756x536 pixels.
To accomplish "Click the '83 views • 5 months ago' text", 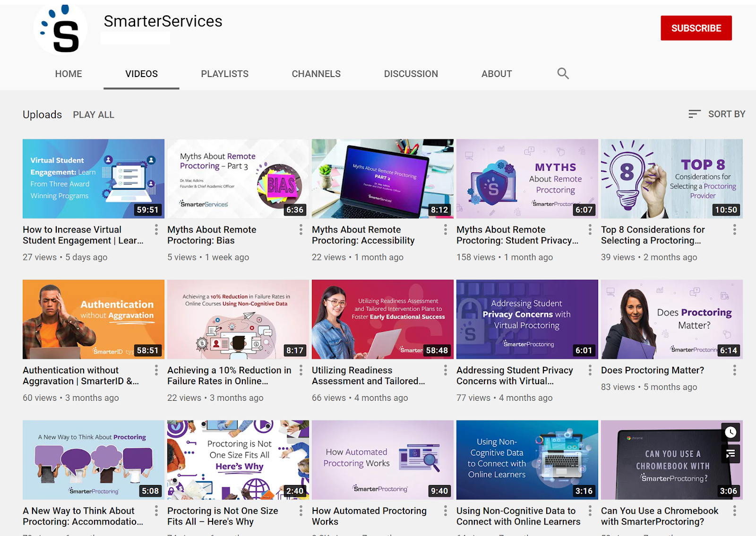I will coord(649,387).
